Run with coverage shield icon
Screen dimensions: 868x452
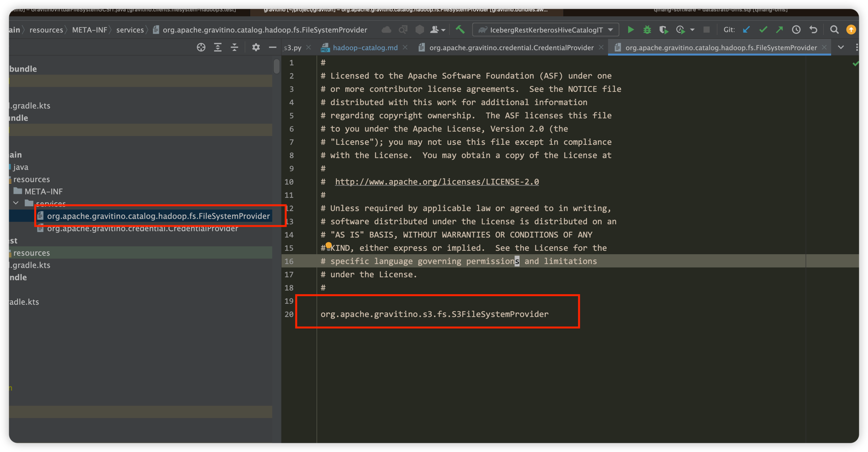[x=664, y=30]
